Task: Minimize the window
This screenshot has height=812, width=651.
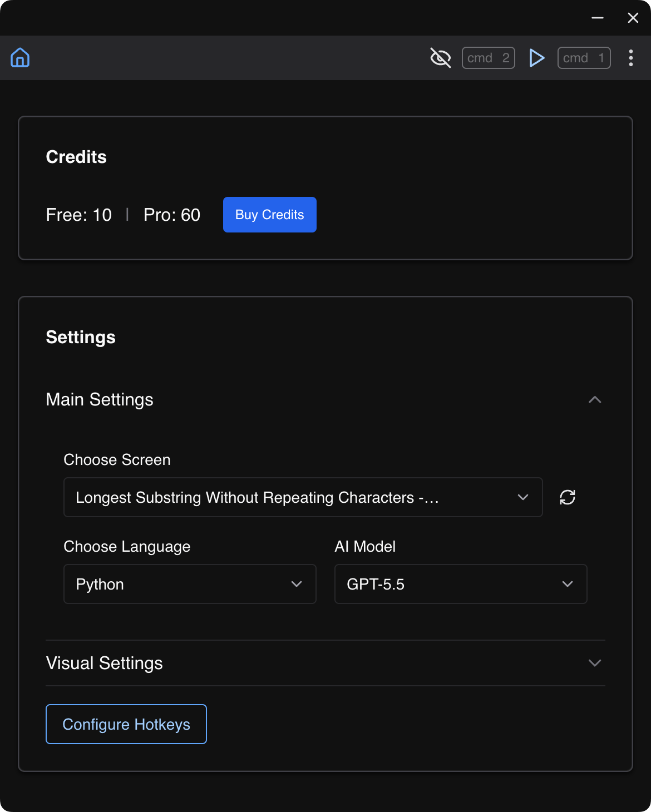Action: point(598,18)
